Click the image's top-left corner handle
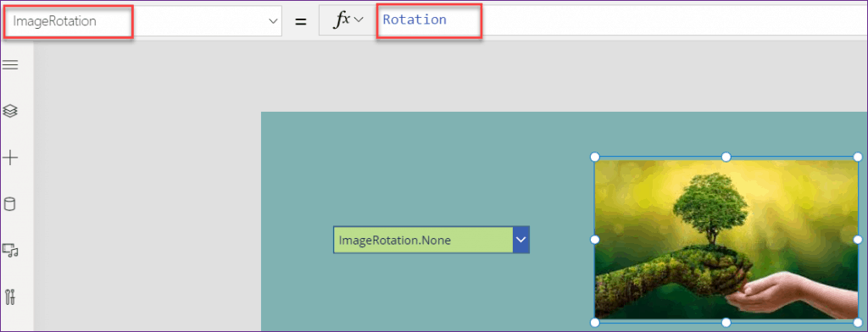The height and width of the screenshot is (332, 868). (x=595, y=158)
